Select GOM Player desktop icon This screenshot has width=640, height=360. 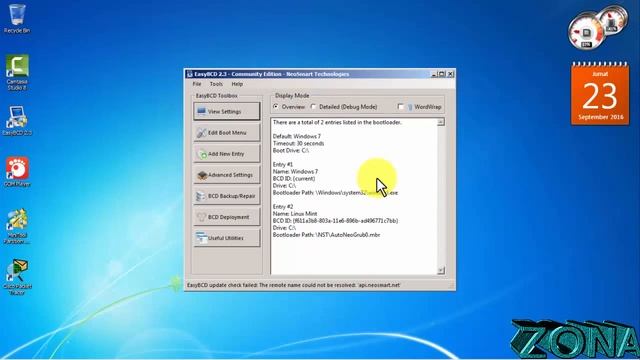[17, 172]
